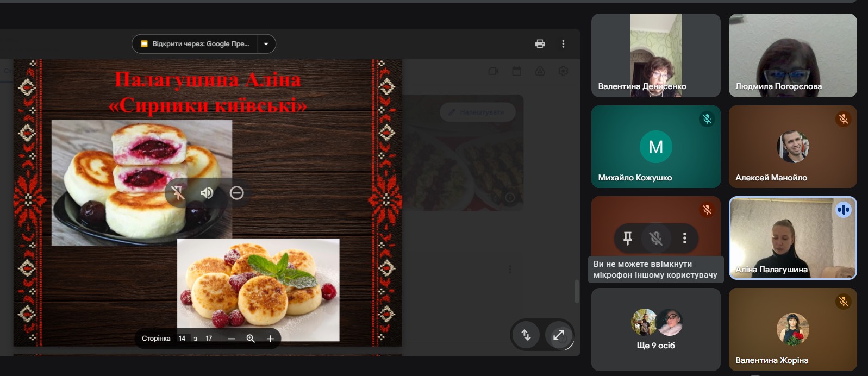Unpin the presentation with crossed pin icon
868x376 pixels.
click(178, 193)
